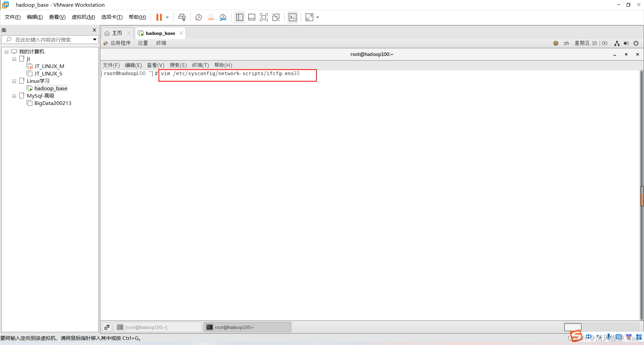The width and height of the screenshot is (644, 345).
Task: Click the 星期五 18:00 clock
Action: (591, 43)
